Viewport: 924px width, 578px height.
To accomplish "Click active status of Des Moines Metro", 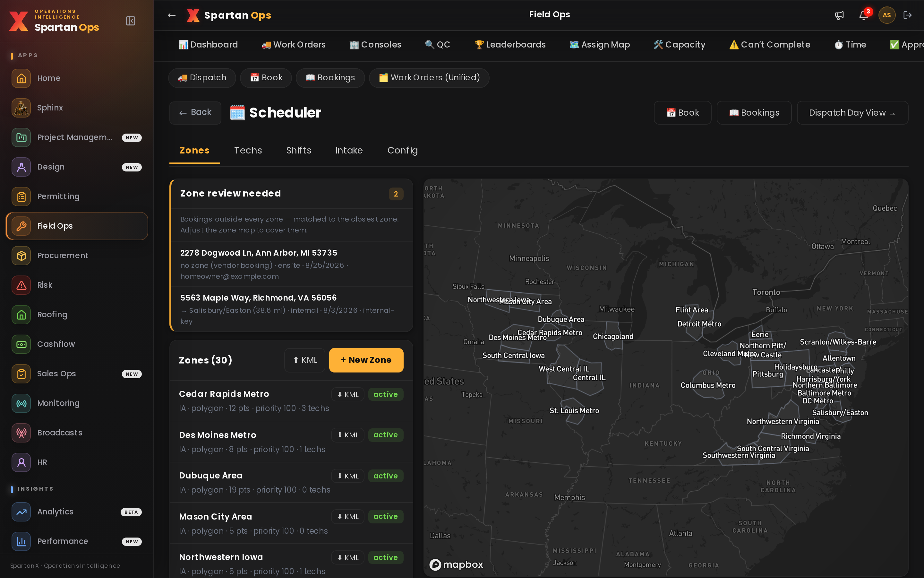I will pos(386,435).
